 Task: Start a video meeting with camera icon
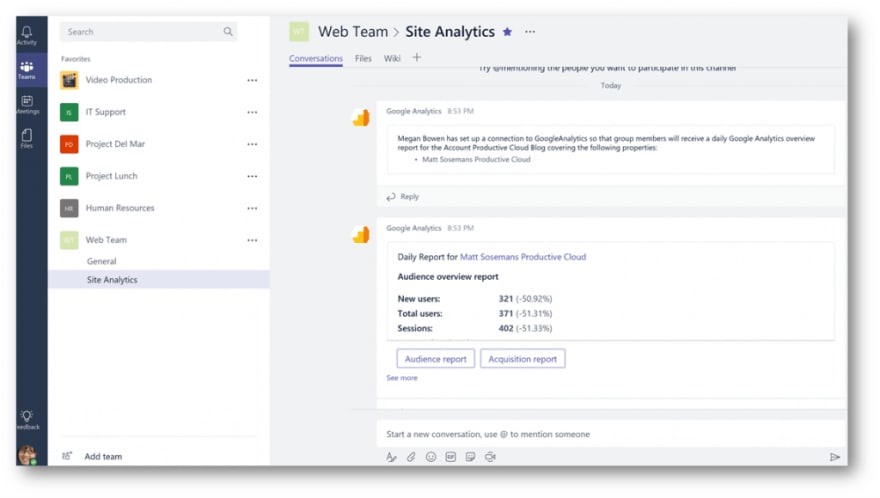[x=491, y=457]
